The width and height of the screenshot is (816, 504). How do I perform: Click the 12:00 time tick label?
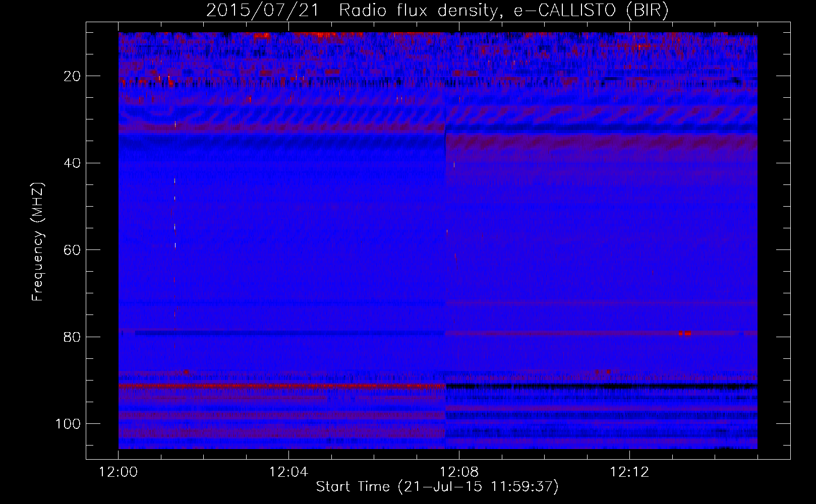[x=119, y=472]
